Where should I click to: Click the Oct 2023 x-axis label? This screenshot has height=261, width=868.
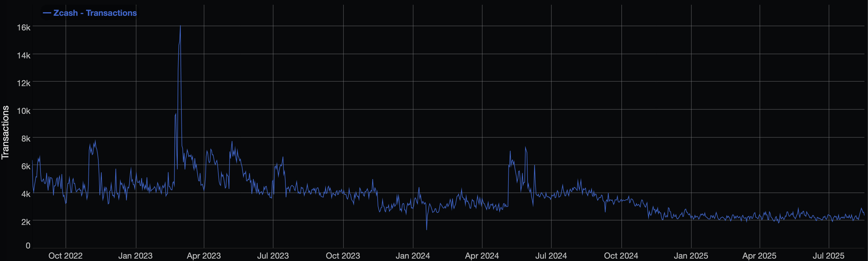click(343, 256)
